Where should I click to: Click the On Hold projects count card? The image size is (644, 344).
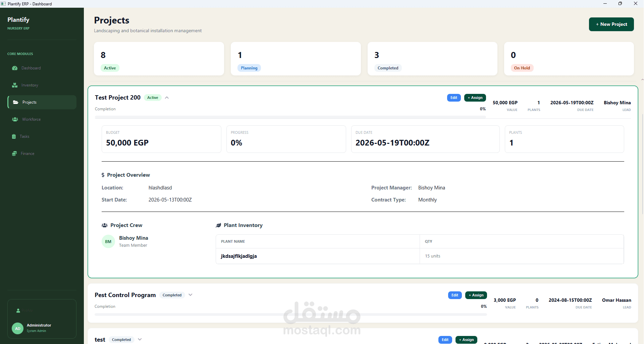point(569,59)
